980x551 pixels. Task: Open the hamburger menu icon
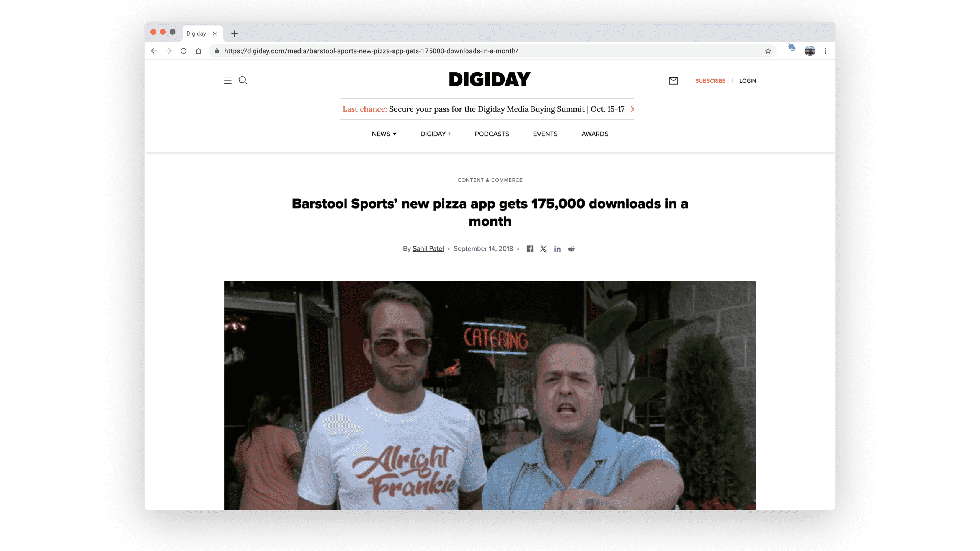click(228, 81)
